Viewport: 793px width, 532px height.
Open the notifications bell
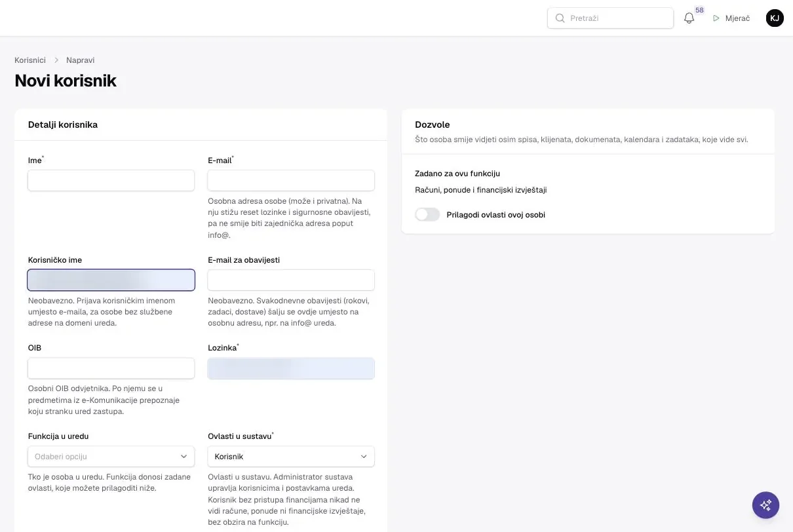point(689,18)
